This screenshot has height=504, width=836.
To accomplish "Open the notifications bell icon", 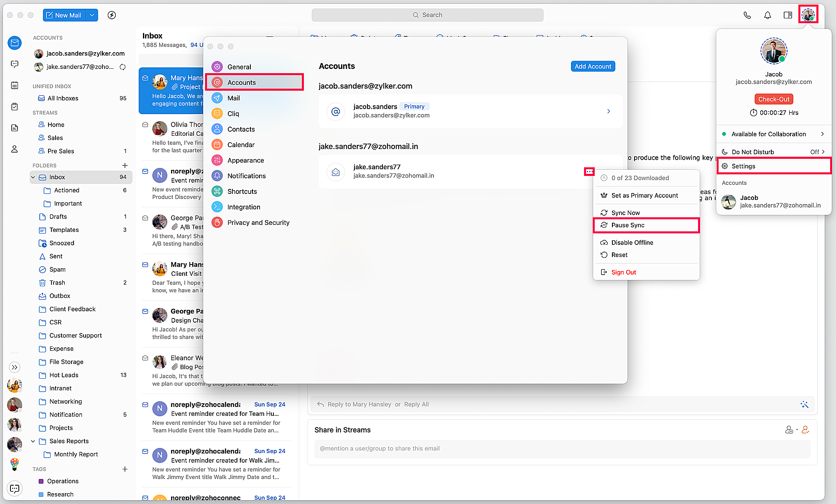I will pyautogui.click(x=767, y=15).
